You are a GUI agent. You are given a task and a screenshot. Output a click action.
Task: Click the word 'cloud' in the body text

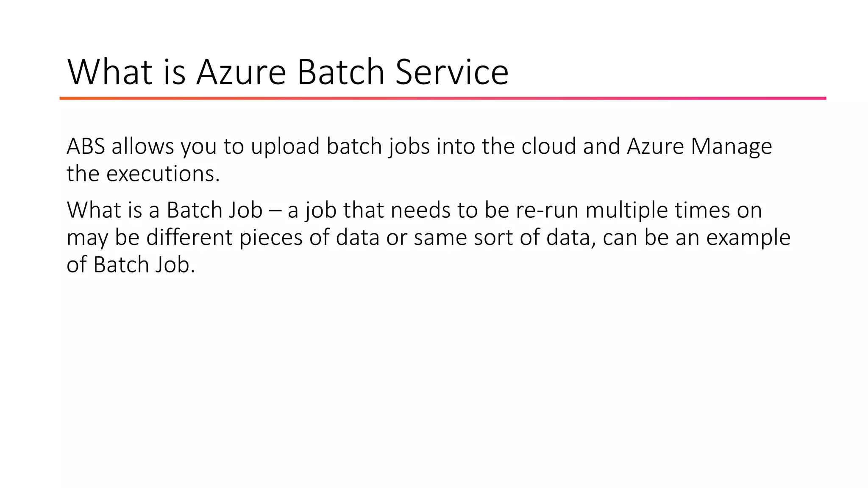pos(548,146)
